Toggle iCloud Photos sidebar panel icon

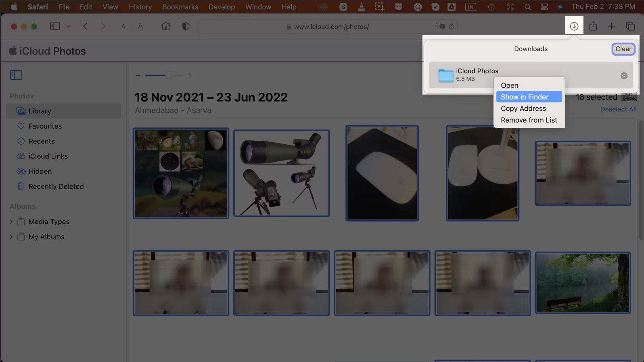[16, 75]
